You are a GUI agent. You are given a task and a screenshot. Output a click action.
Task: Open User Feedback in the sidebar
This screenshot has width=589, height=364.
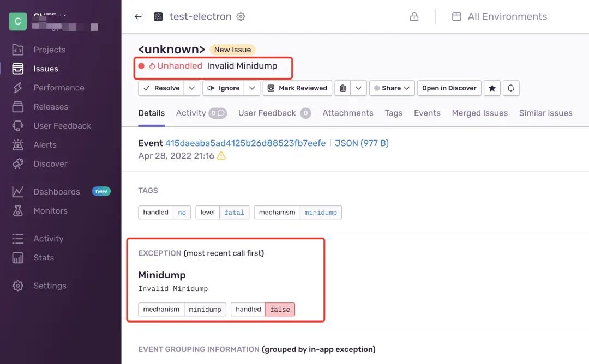point(62,126)
